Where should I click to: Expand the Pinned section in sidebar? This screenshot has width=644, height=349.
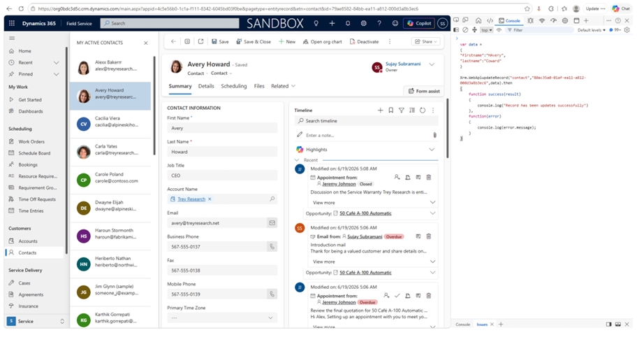(57, 74)
